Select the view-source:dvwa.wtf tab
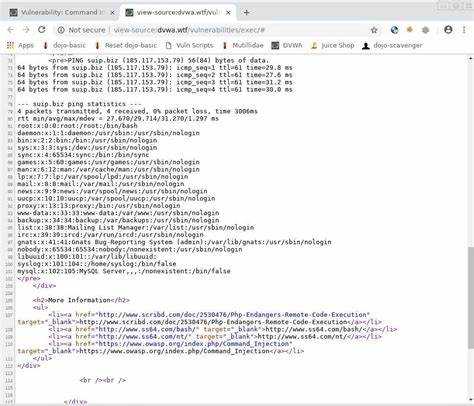Viewport: 474px width, 406px height. (178, 12)
